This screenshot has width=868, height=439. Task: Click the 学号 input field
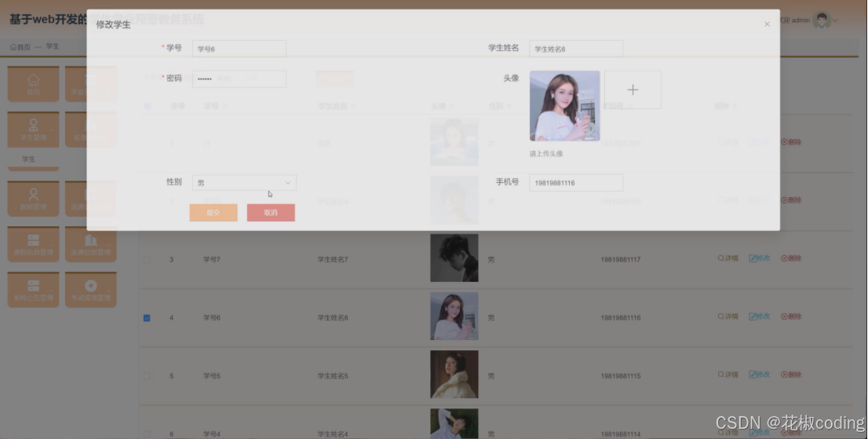tap(239, 49)
